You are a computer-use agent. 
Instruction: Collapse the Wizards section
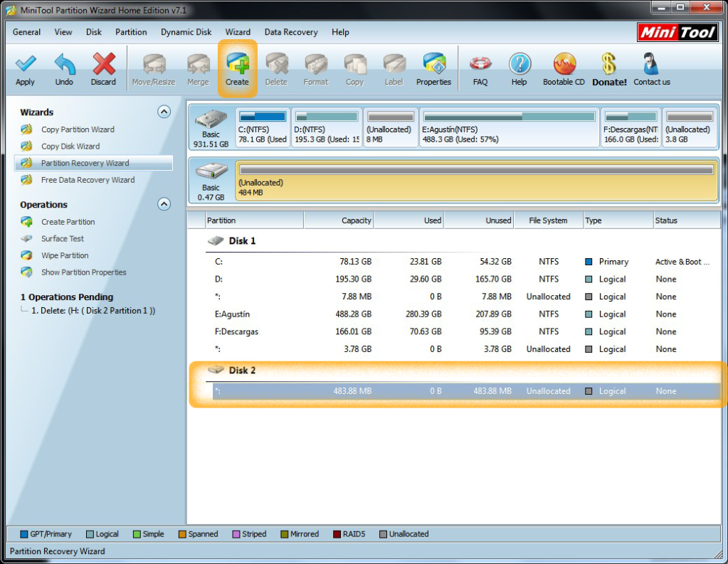[x=164, y=112]
